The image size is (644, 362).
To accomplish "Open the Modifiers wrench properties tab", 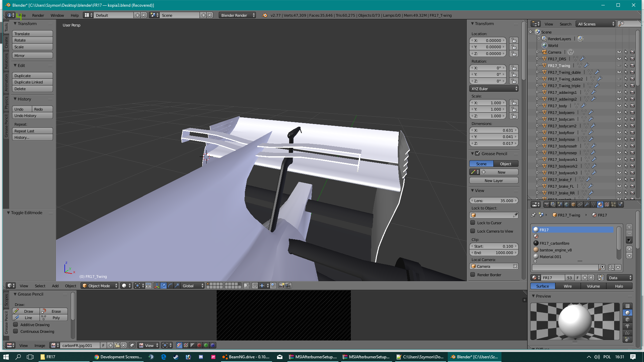I will click(x=587, y=204).
